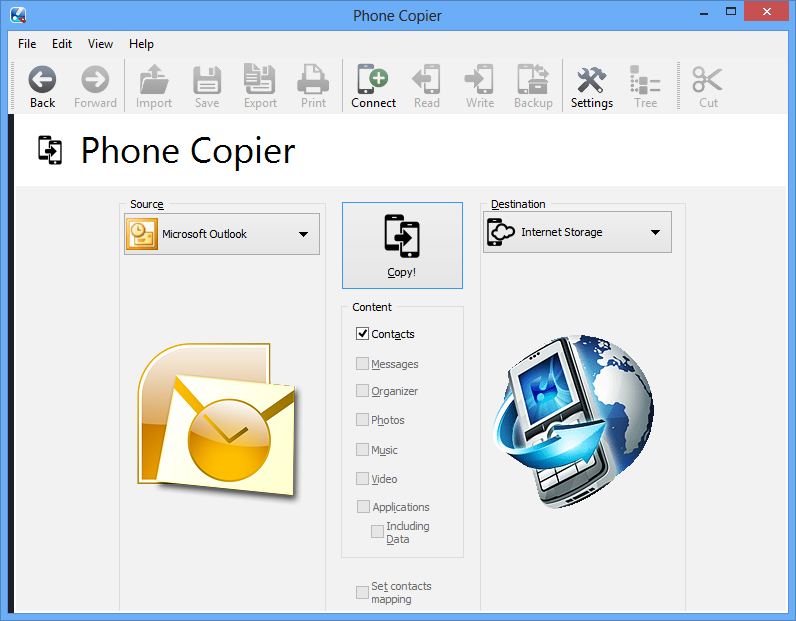Close the Phone Copier window
This screenshot has height=621, width=796.
pos(767,12)
